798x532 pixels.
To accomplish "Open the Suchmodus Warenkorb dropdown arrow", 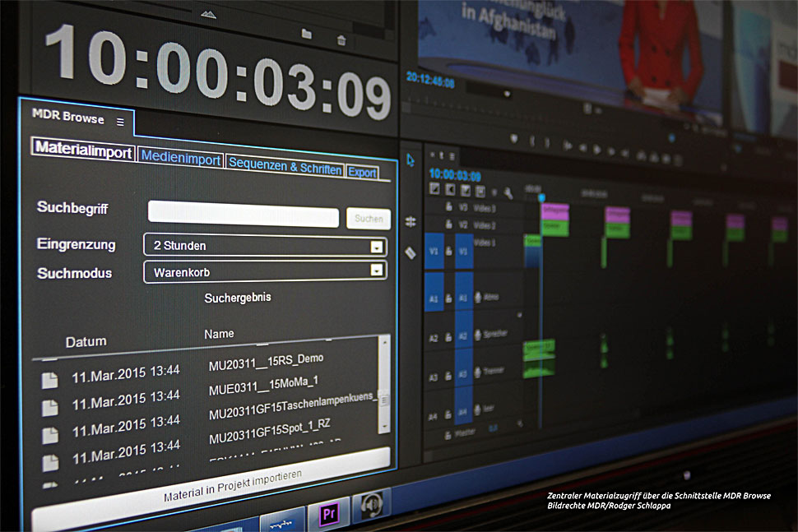I will (x=377, y=270).
